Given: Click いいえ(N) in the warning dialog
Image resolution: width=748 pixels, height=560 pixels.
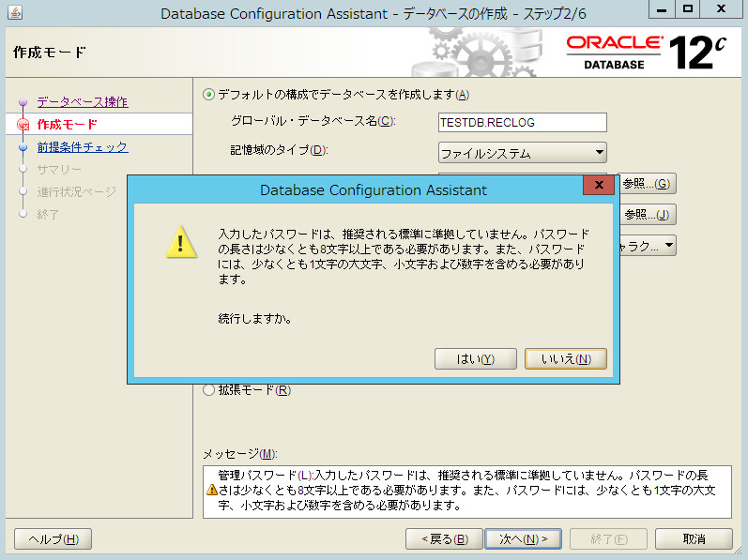Looking at the screenshot, I should [x=565, y=358].
